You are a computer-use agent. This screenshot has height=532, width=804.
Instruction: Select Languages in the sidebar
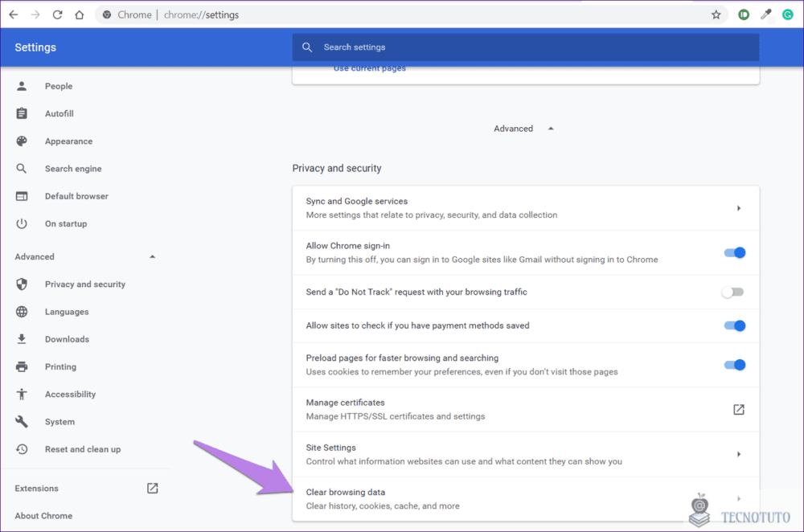tap(67, 312)
